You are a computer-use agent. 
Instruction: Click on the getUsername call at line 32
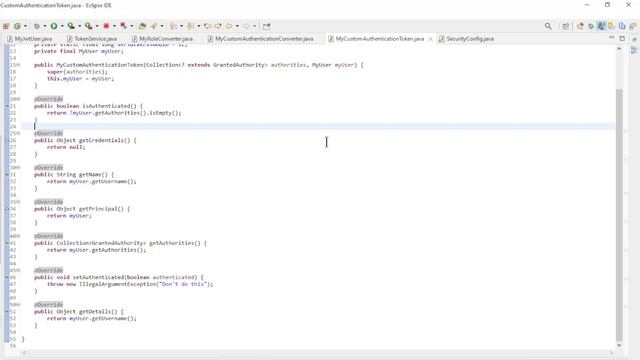point(113,181)
